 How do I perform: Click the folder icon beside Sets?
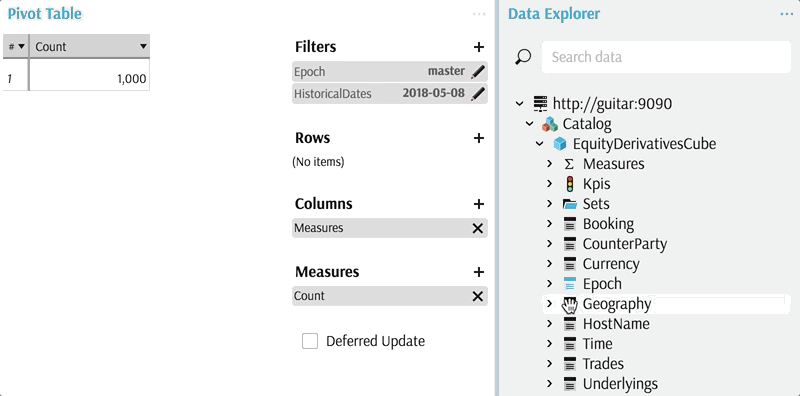pyautogui.click(x=569, y=204)
